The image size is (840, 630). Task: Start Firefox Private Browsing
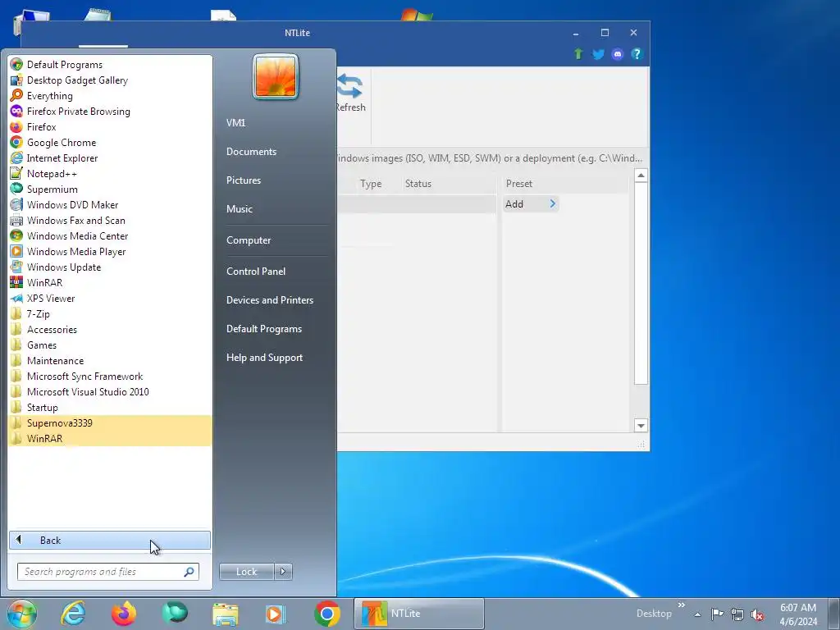(110, 112)
